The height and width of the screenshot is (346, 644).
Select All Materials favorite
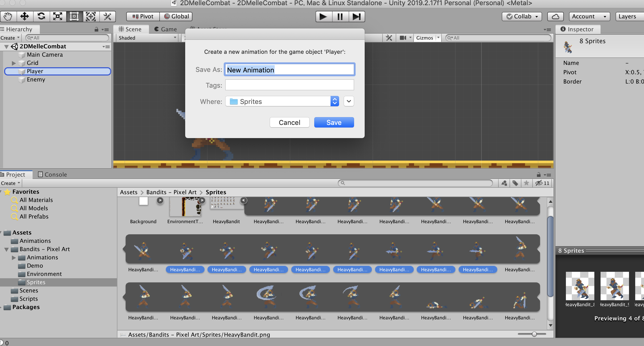pyautogui.click(x=36, y=200)
